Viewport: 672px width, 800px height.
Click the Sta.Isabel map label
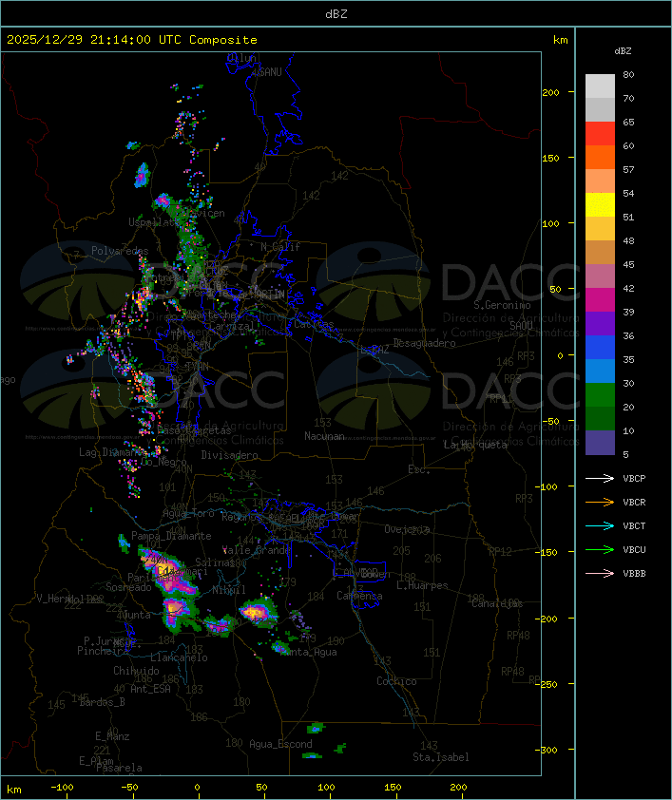tap(441, 757)
